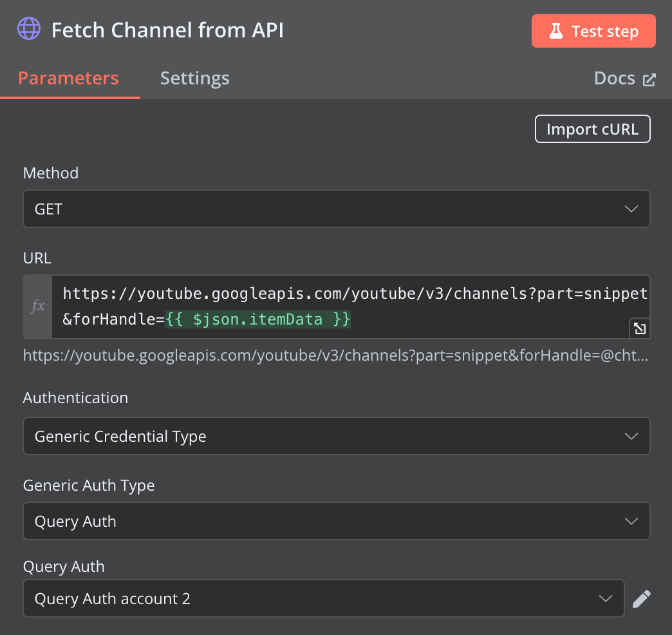The height and width of the screenshot is (635, 672).
Task: Click the Generic Credential Type selection
Action: (x=120, y=436)
